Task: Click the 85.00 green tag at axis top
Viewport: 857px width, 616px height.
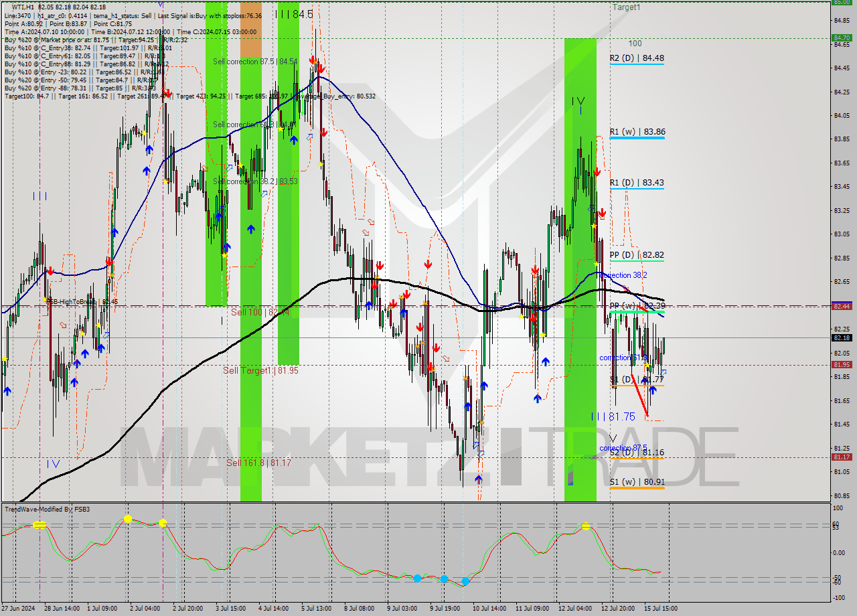Action: pos(842,2)
